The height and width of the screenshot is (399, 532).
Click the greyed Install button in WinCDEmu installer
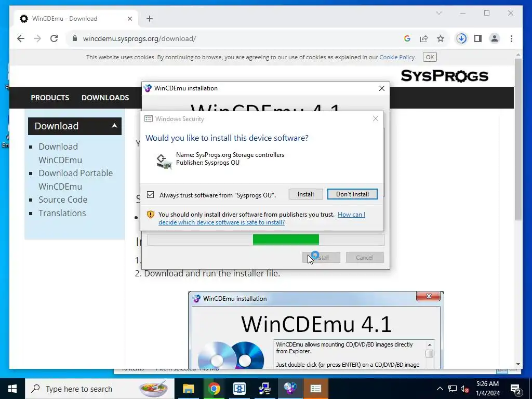pos(321,258)
